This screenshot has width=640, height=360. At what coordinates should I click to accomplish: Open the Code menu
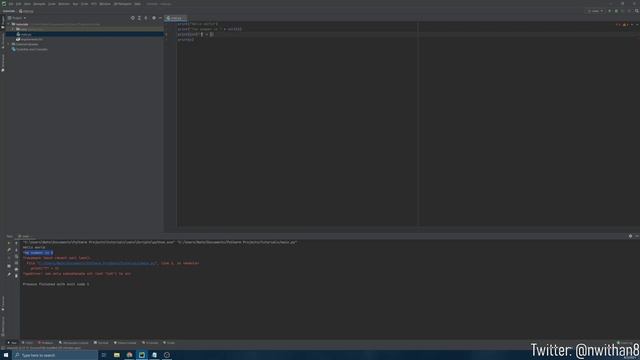coord(52,4)
